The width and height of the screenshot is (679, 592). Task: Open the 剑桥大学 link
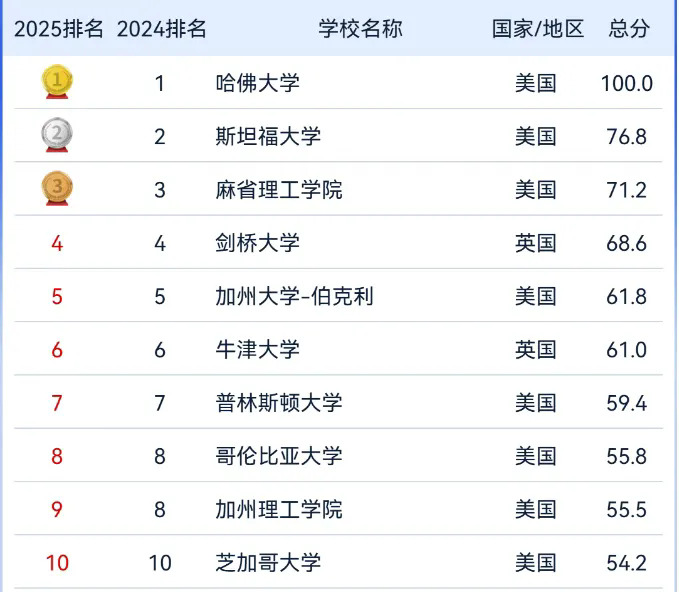tap(257, 243)
